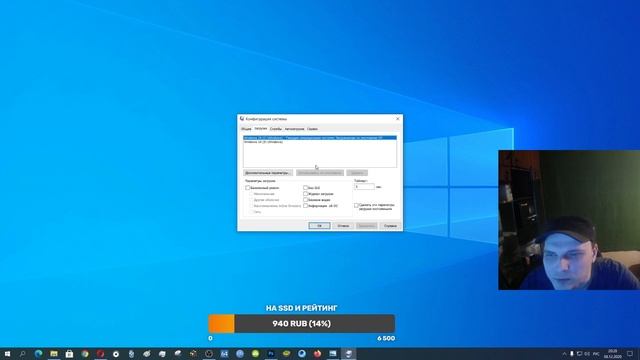Show hidden tray icons chevron
Screen dimensions: 640x360
[x=564, y=354]
